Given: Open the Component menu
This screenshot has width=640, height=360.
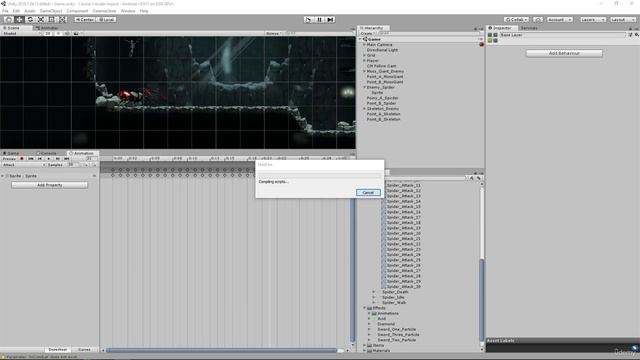Looking at the screenshot, I should pyautogui.click(x=77, y=11).
